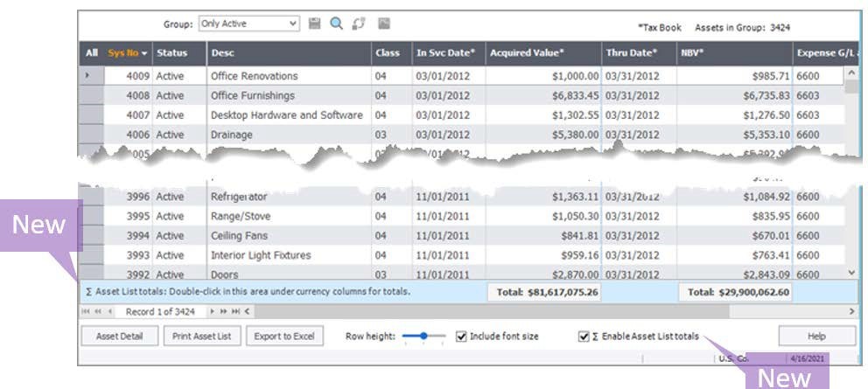Select Desktop Hardware and Software cell
The height and width of the screenshot is (389, 868).
click(289, 115)
